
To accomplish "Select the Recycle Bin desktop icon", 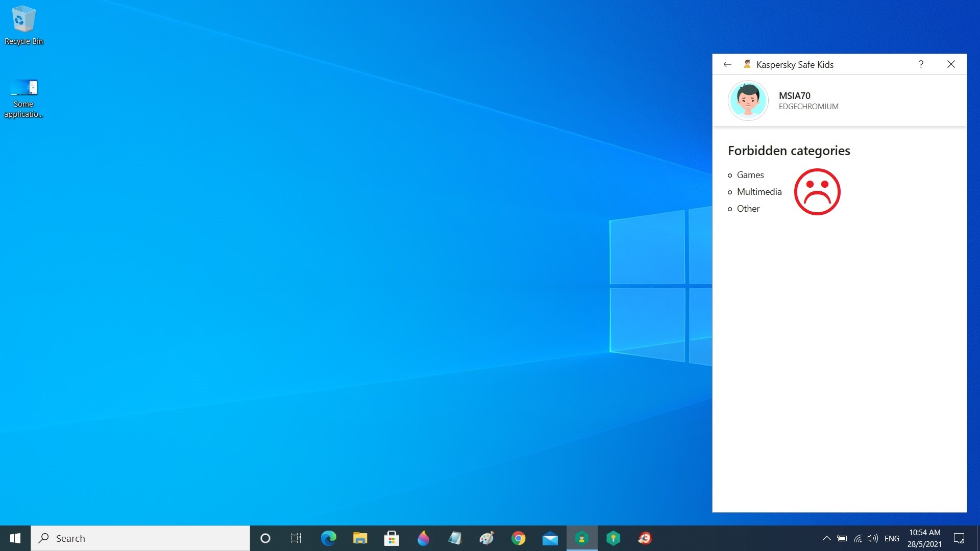I will click(x=23, y=26).
